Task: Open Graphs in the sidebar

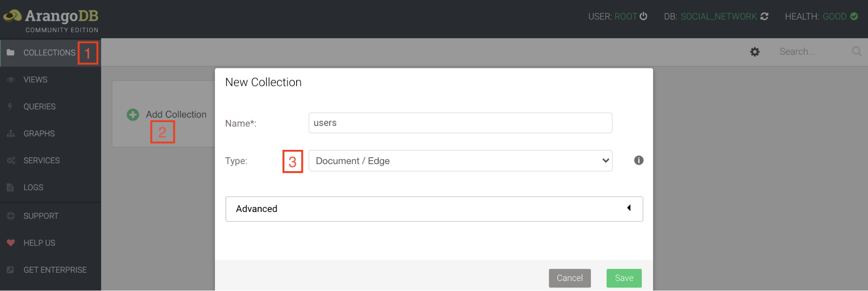Action: [39, 133]
